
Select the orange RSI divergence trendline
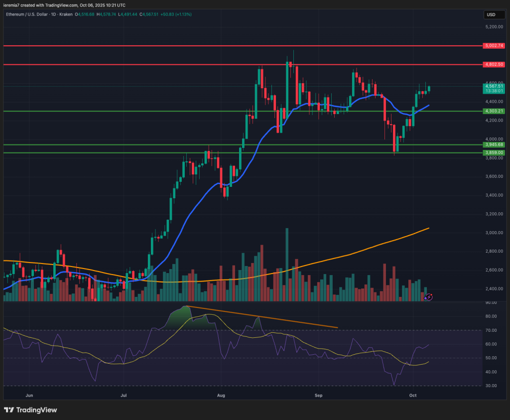261,317
